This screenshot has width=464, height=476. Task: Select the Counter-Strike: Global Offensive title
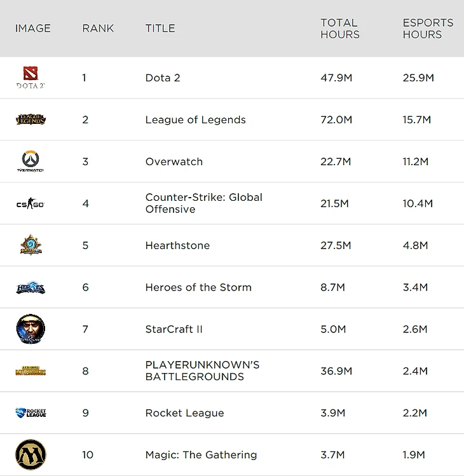tap(204, 203)
